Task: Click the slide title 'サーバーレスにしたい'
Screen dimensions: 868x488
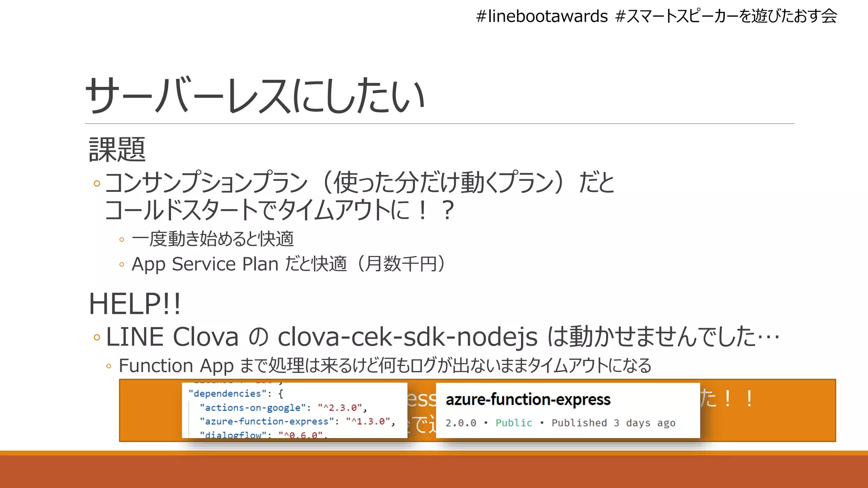Action: pos(255,96)
